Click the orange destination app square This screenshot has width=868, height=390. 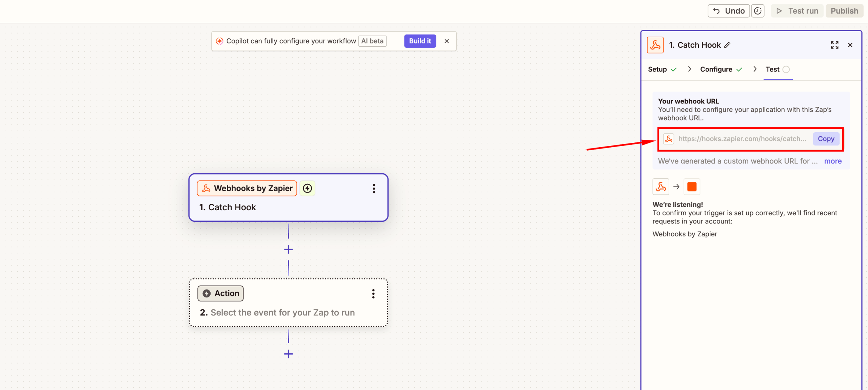point(692,187)
